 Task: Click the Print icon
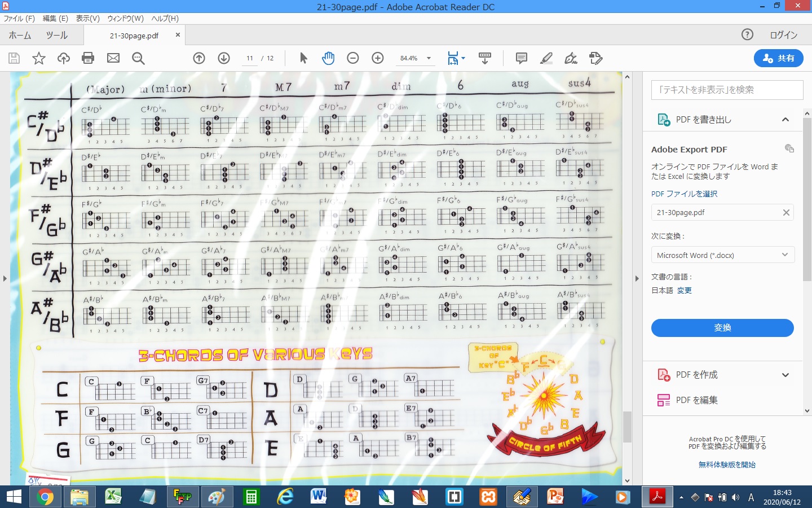(88, 58)
